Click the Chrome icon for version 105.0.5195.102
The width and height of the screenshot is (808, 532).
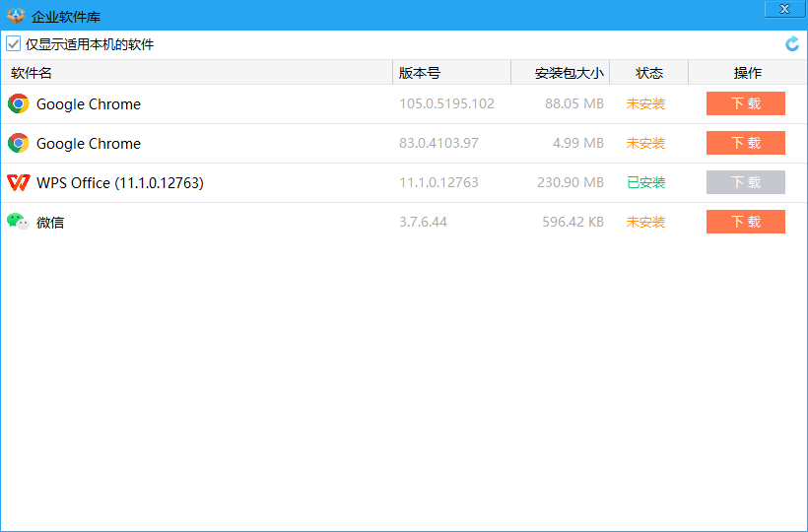coord(19,104)
